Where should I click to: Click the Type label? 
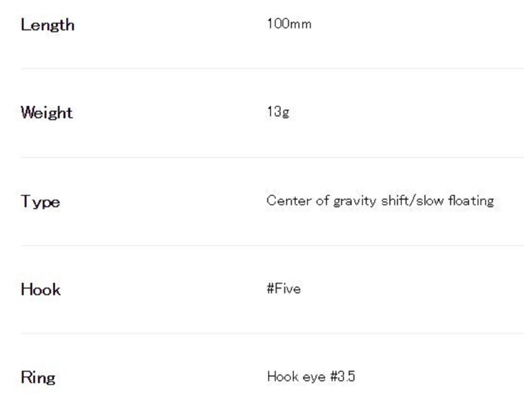pyautogui.click(x=40, y=202)
